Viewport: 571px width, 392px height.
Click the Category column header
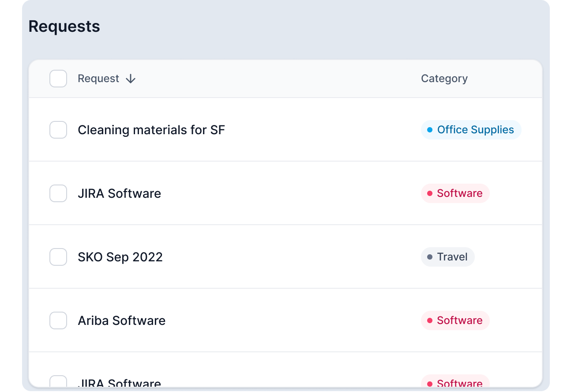pyautogui.click(x=444, y=79)
